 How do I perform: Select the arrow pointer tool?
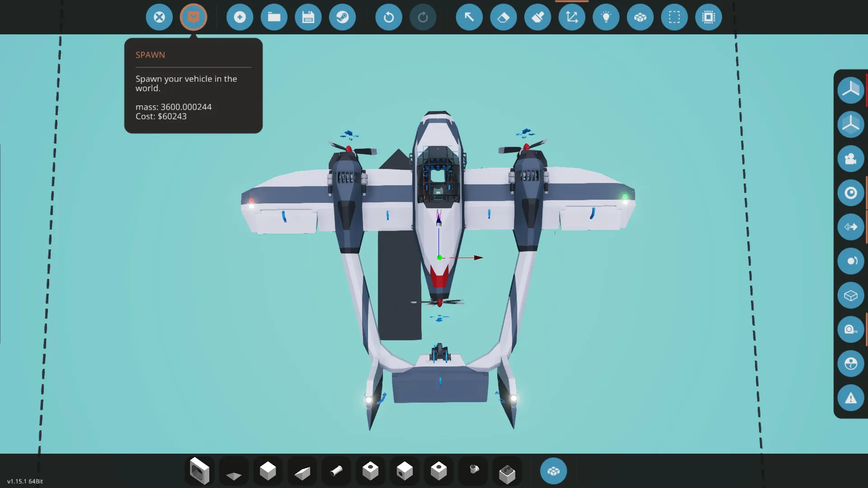tap(469, 18)
